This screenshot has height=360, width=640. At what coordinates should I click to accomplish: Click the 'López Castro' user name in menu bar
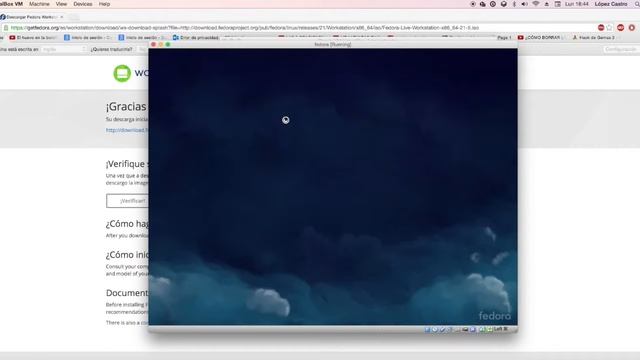[x=611, y=4]
